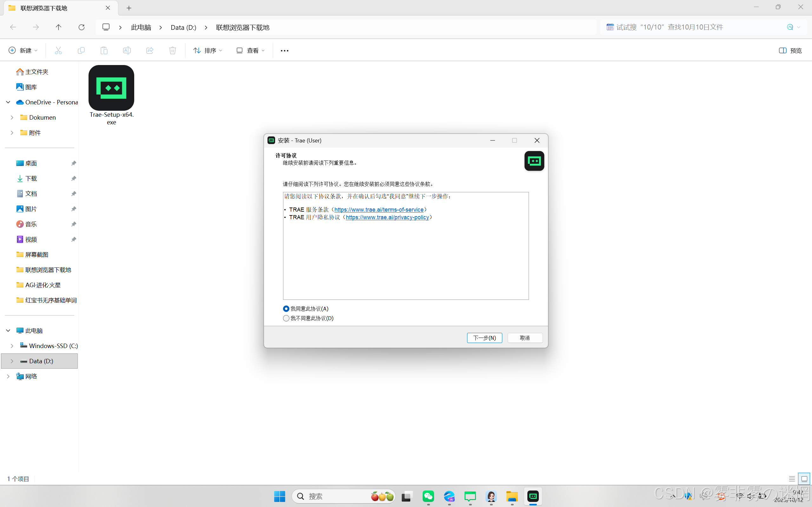The height and width of the screenshot is (507, 812).
Task: Click the Delete trash icon in toolbar
Action: coord(172,50)
